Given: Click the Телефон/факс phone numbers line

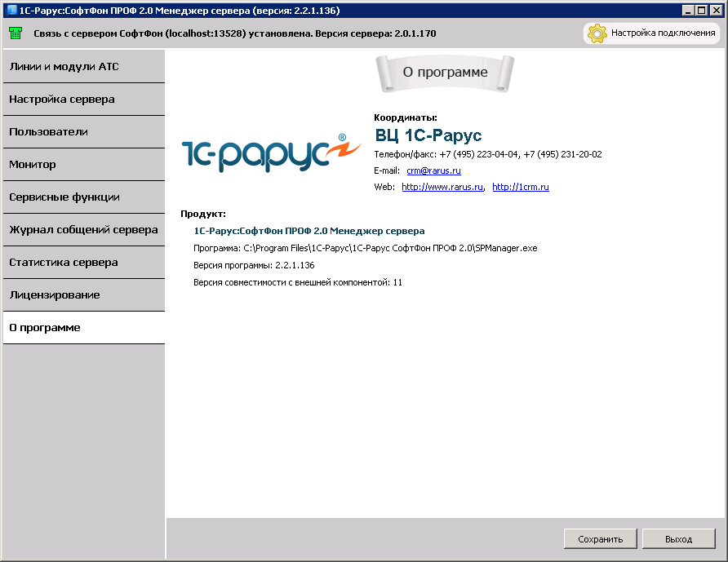Looking at the screenshot, I should tap(487, 154).
